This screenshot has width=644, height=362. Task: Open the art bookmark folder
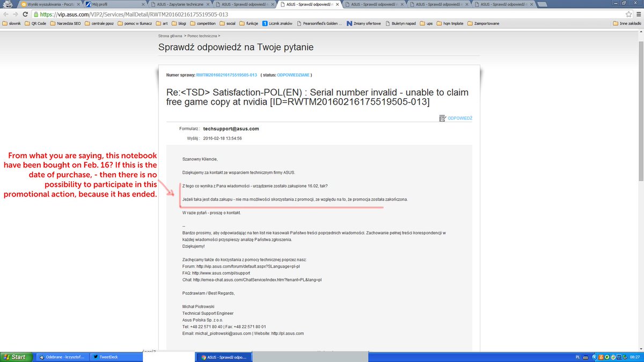pos(162,24)
